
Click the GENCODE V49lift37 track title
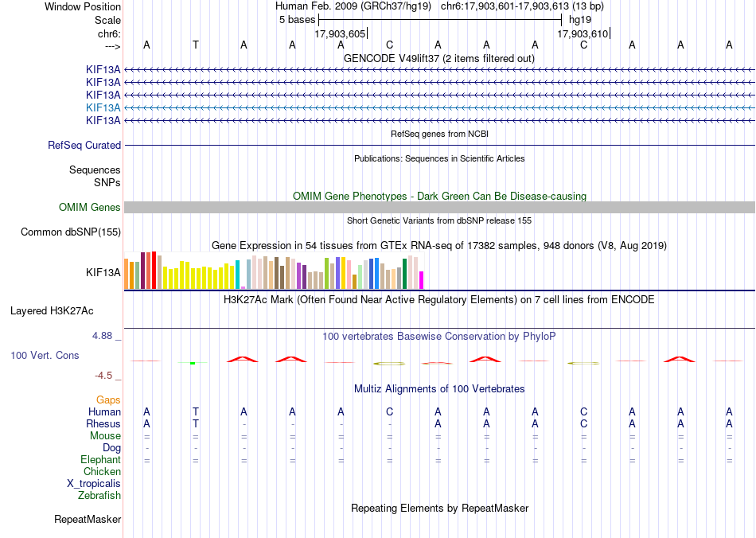[x=439, y=58]
